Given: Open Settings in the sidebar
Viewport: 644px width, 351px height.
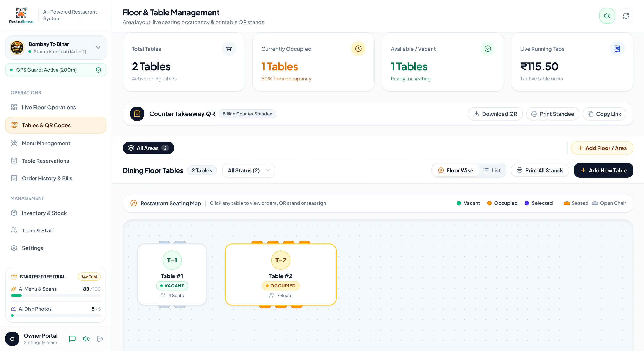Looking at the screenshot, I should click(x=56, y=248).
